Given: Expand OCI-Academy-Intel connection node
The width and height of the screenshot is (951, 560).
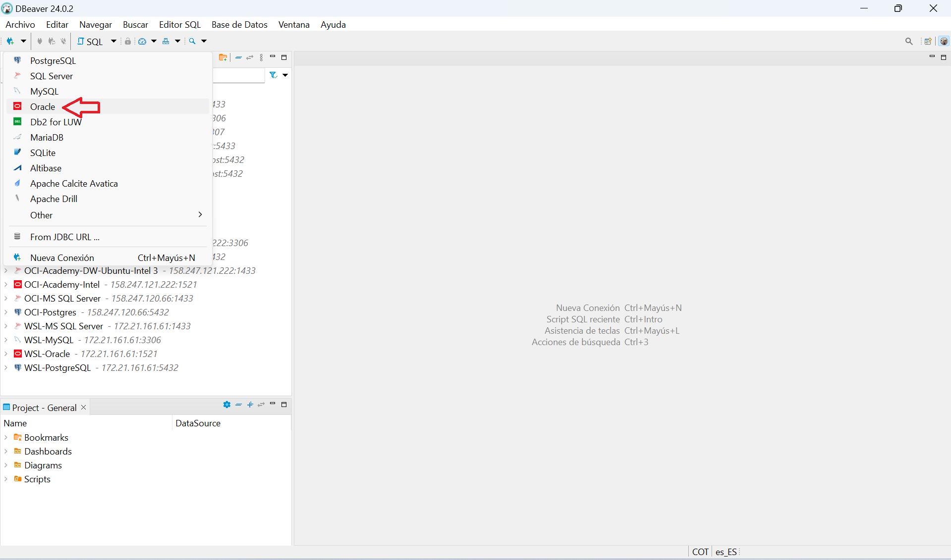Looking at the screenshot, I should [6, 284].
